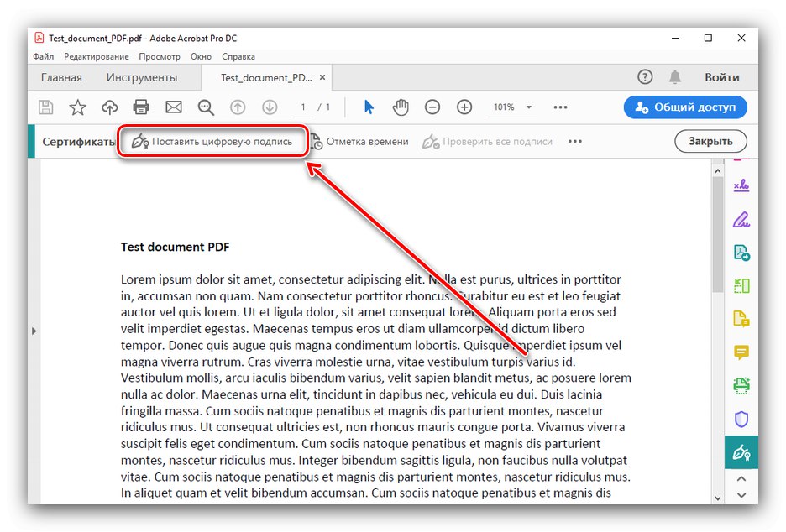Open the Редактирование menu

coord(97,56)
